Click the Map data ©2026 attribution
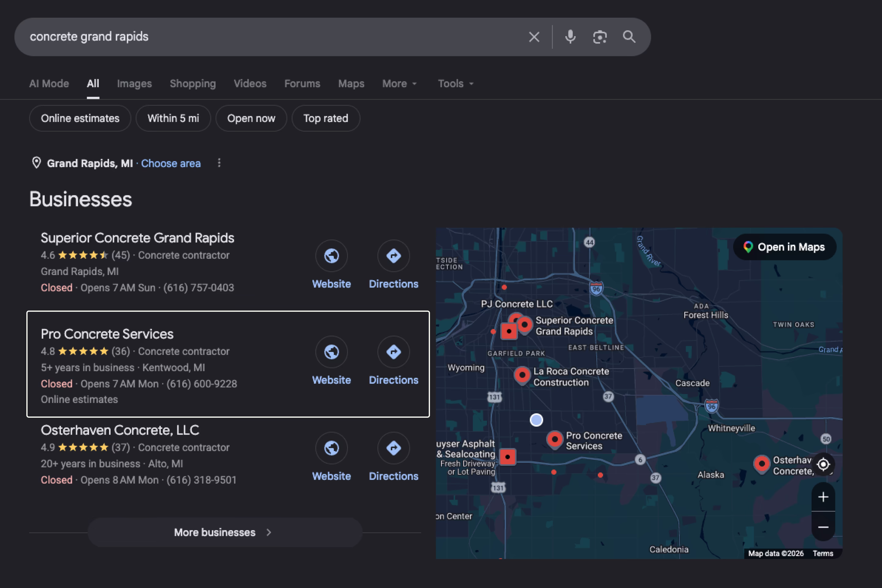This screenshot has width=882, height=588. point(775,553)
